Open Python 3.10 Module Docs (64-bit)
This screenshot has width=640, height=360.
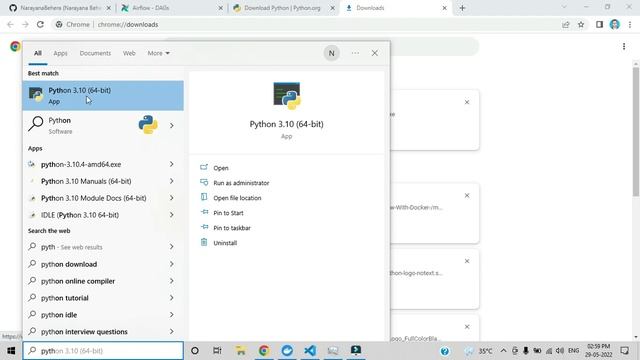tap(95, 198)
